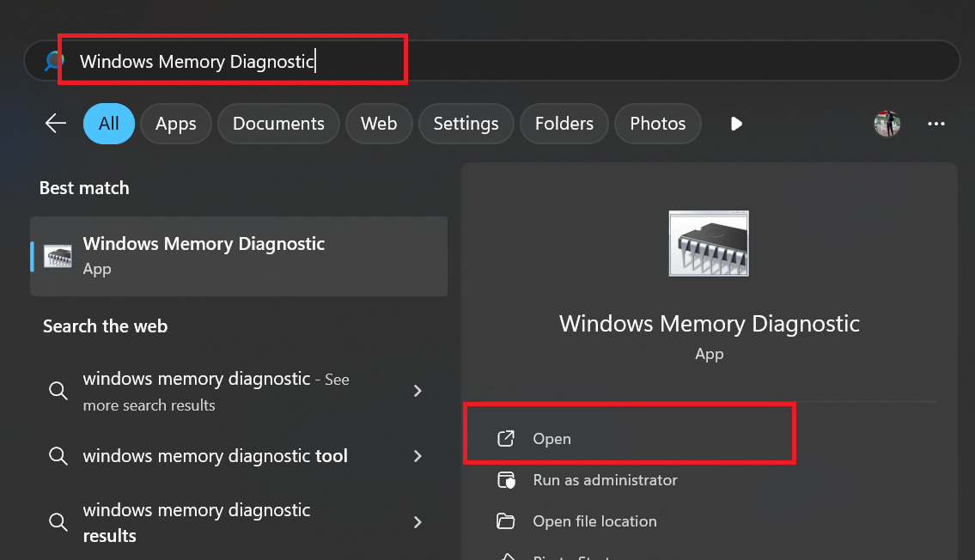Viewport: 975px width, 560px height.
Task: Select the Windows Memory Diagnostic best match result
Action: click(238, 256)
